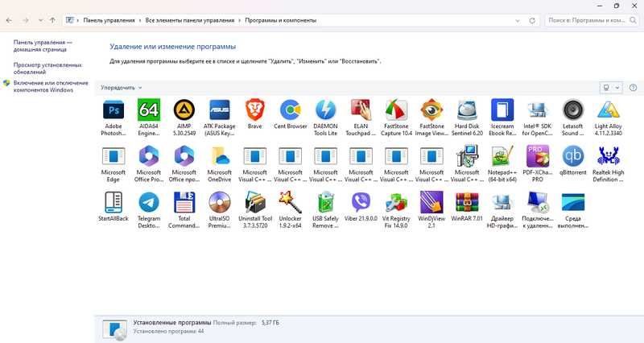644x343 pixels.
Task: Change view with the view button
Action: coord(607,88)
